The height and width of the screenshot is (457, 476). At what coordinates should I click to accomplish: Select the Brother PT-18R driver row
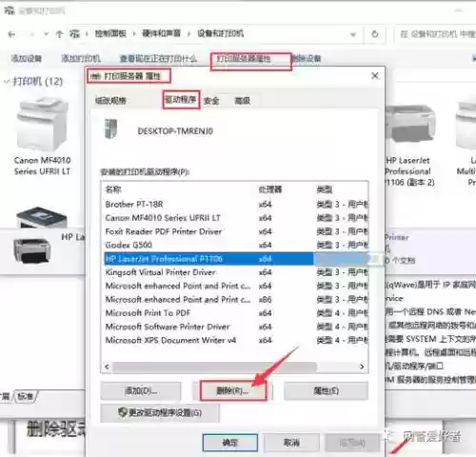(x=236, y=204)
